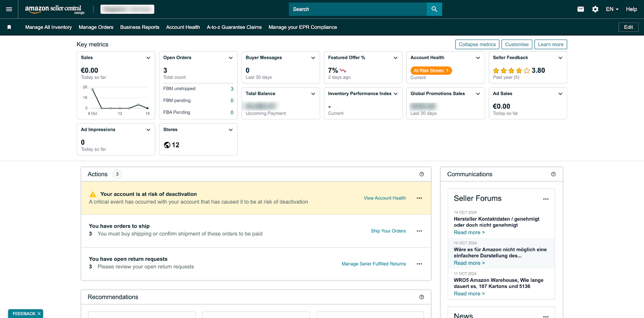Click the help icon in the Recommendations panel
The width and height of the screenshot is (644, 318).
[x=421, y=297]
